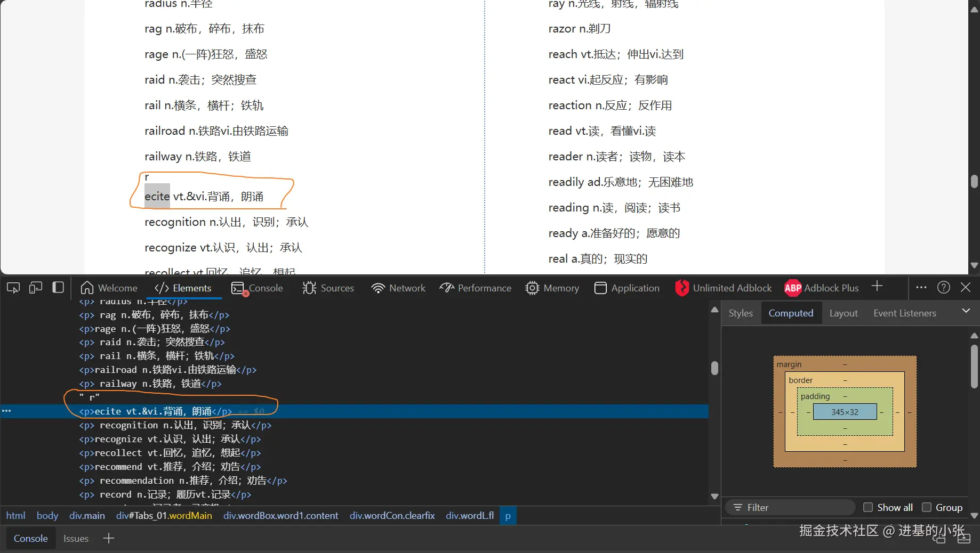This screenshot has height=553, width=980.
Task: Select the p breadcrumb item
Action: (508, 515)
